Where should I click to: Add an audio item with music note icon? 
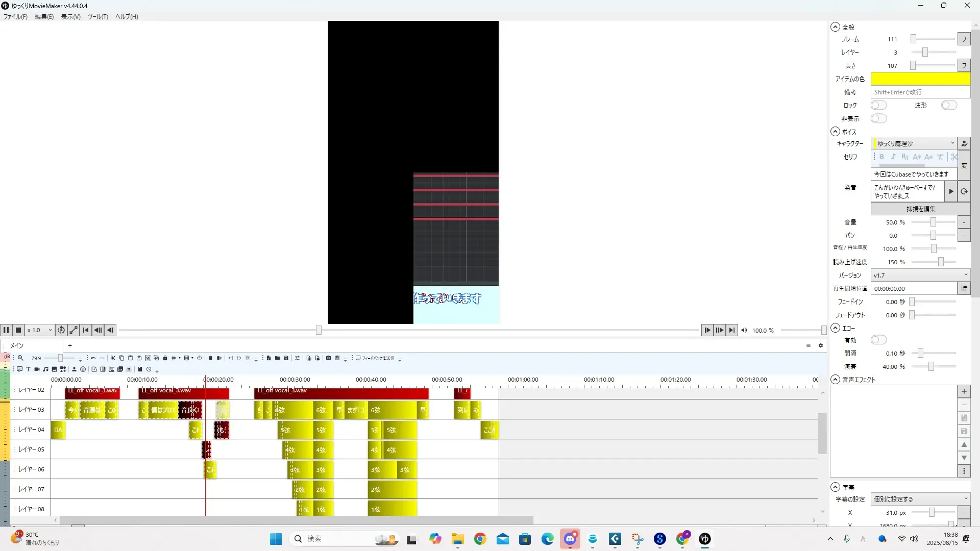pos(45,369)
